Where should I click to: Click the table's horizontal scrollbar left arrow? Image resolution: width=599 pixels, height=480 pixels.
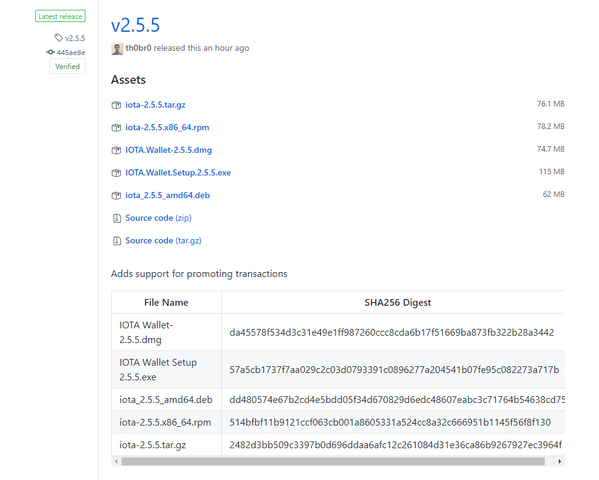[117, 461]
